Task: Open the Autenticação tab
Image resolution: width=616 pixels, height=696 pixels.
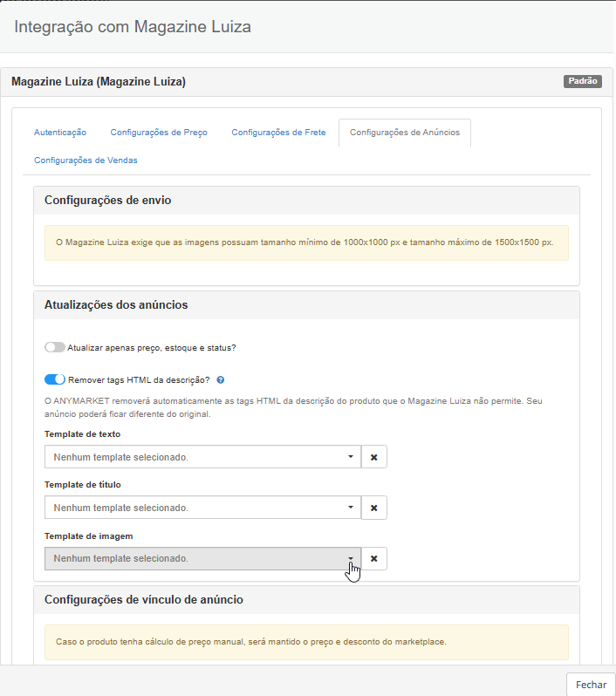Action: [x=60, y=133]
